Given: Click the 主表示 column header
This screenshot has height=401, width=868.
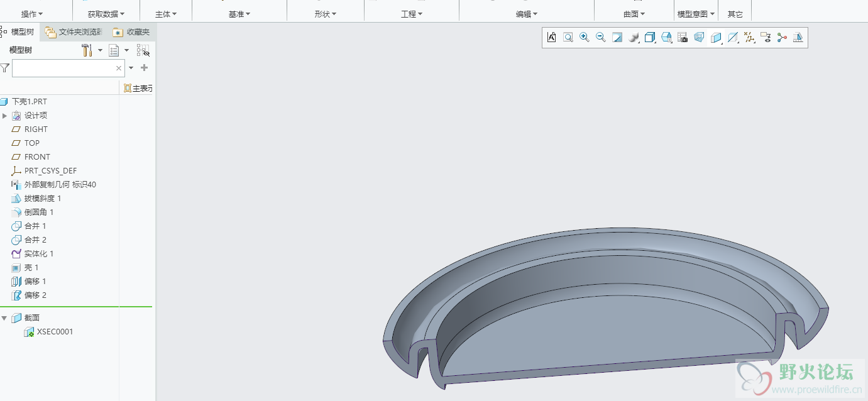Looking at the screenshot, I should (x=138, y=89).
